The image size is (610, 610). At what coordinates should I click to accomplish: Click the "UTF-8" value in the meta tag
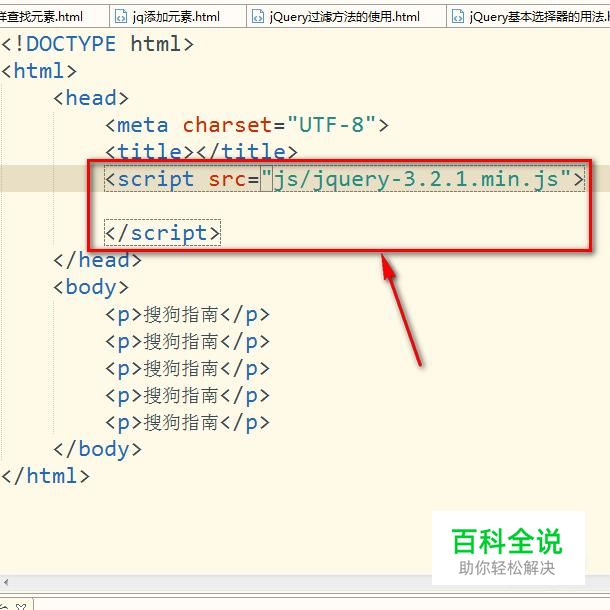(x=331, y=125)
